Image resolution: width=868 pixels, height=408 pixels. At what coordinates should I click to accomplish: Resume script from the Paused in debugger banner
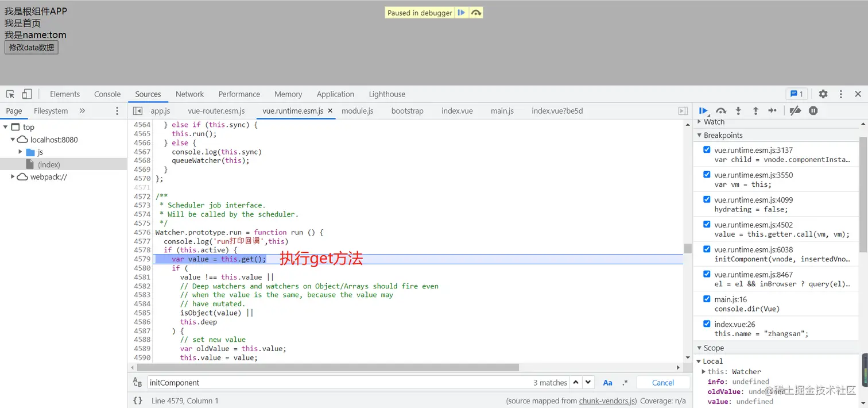pos(462,13)
